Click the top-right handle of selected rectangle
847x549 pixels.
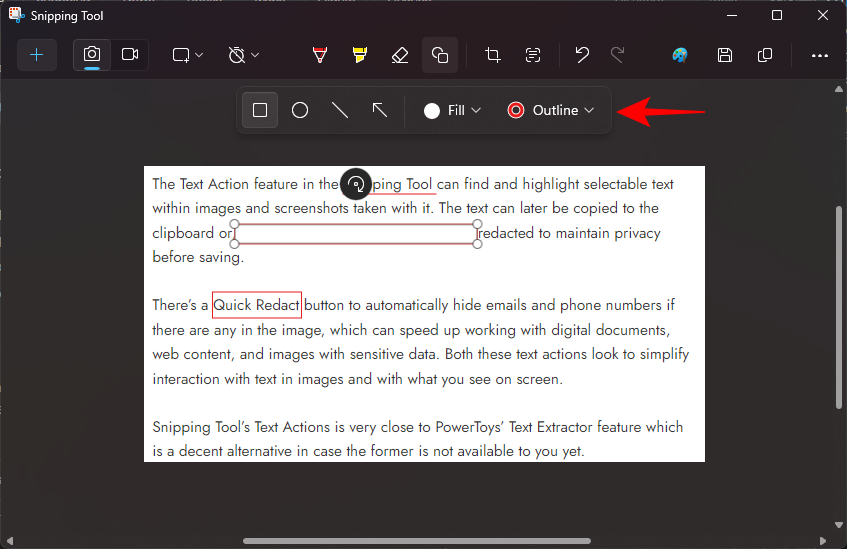[477, 224]
